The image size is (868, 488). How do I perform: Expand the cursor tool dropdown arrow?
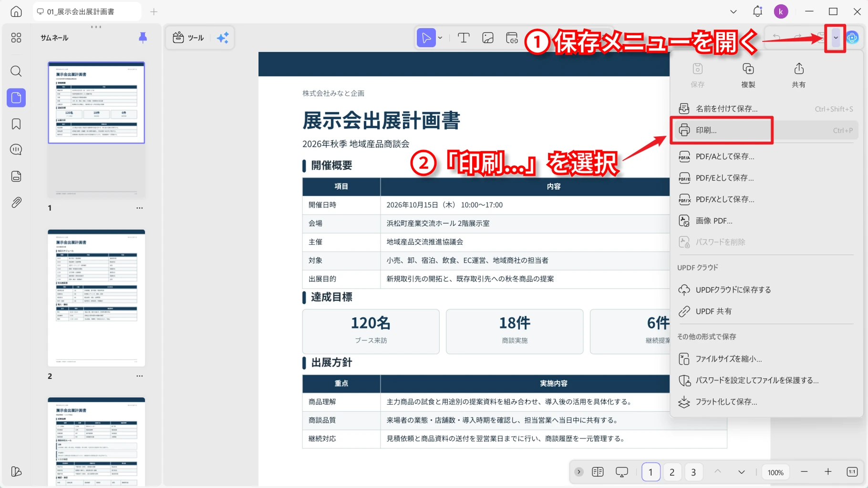440,38
